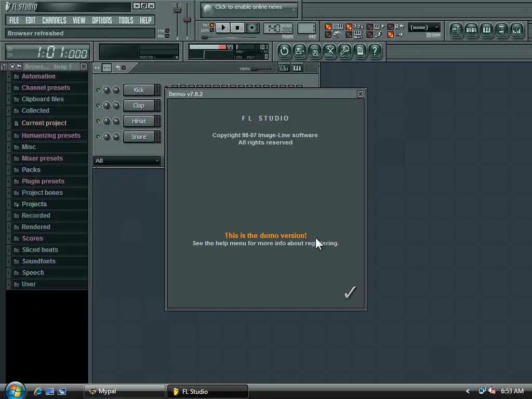Click the HiHat channel button
Viewport: 532px width, 399px height.
(138, 121)
